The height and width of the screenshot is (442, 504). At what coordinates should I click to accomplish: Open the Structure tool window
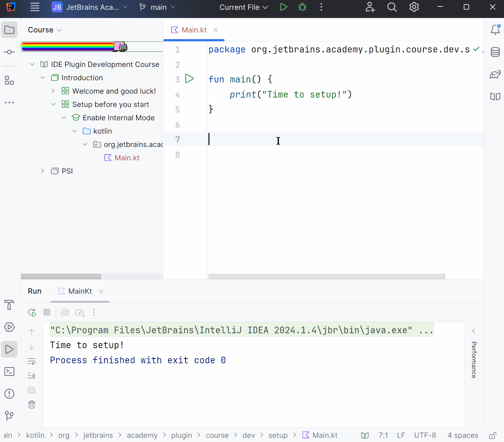(9, 81)
